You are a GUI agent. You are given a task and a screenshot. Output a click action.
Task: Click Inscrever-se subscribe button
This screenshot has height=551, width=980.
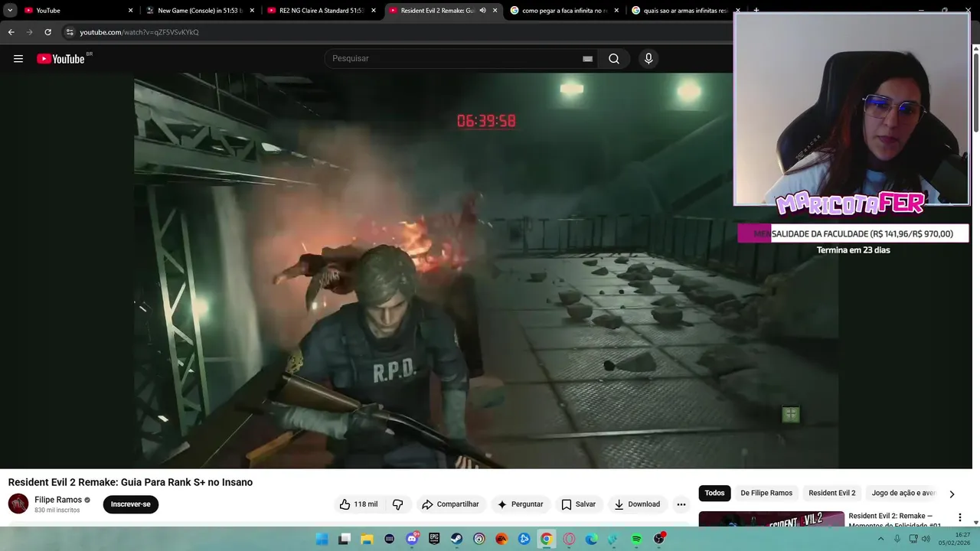pyautogui.click(x=131, y=504)
